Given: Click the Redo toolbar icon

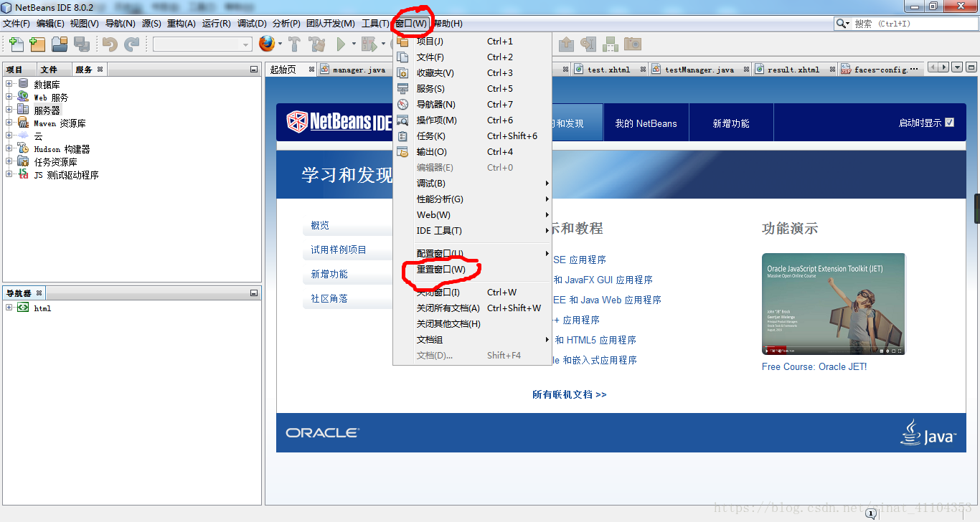Looking at the screenshot, I should pos(131,44).
